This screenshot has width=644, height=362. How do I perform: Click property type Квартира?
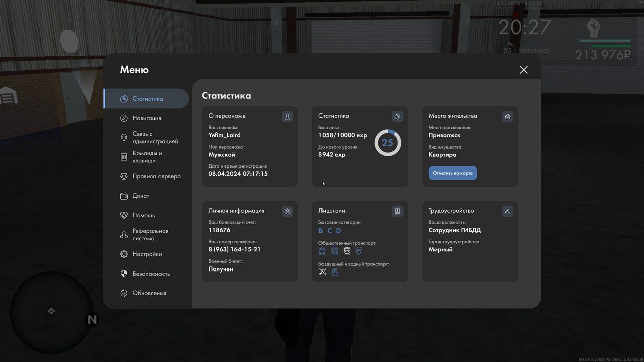click(443, 155)
